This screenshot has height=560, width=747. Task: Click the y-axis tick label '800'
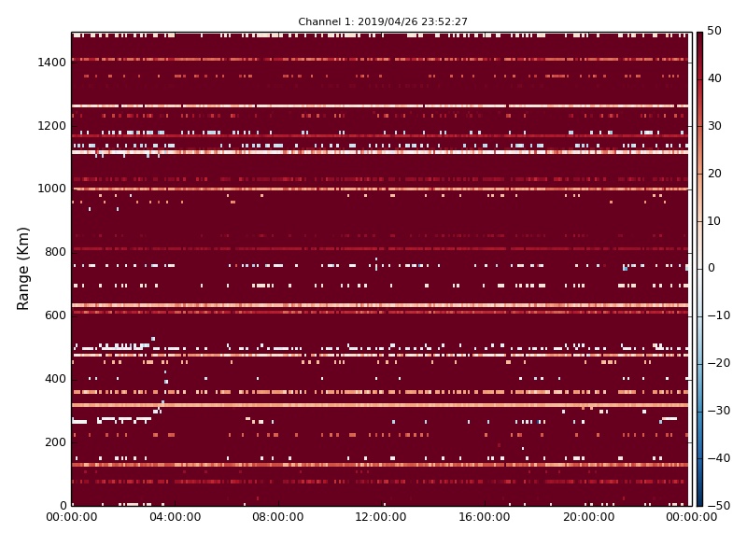click(x=55, y=252)
